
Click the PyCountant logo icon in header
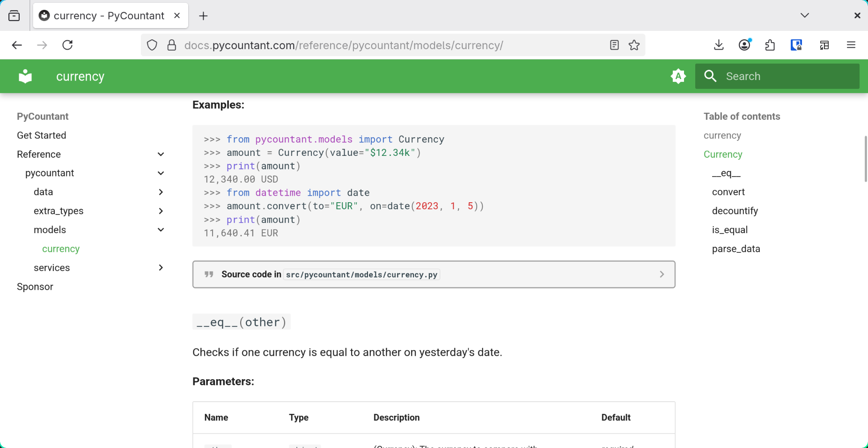point(25,76)
